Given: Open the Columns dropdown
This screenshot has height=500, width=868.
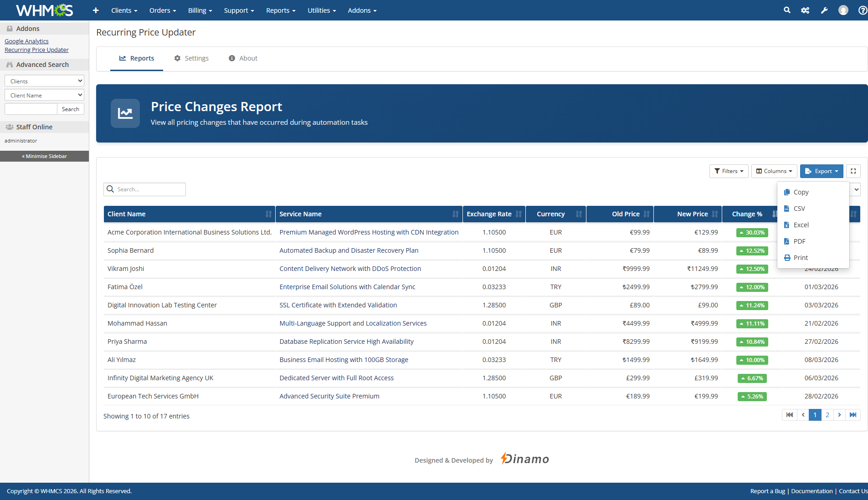Looking at the screenshot, I should 774,171.
